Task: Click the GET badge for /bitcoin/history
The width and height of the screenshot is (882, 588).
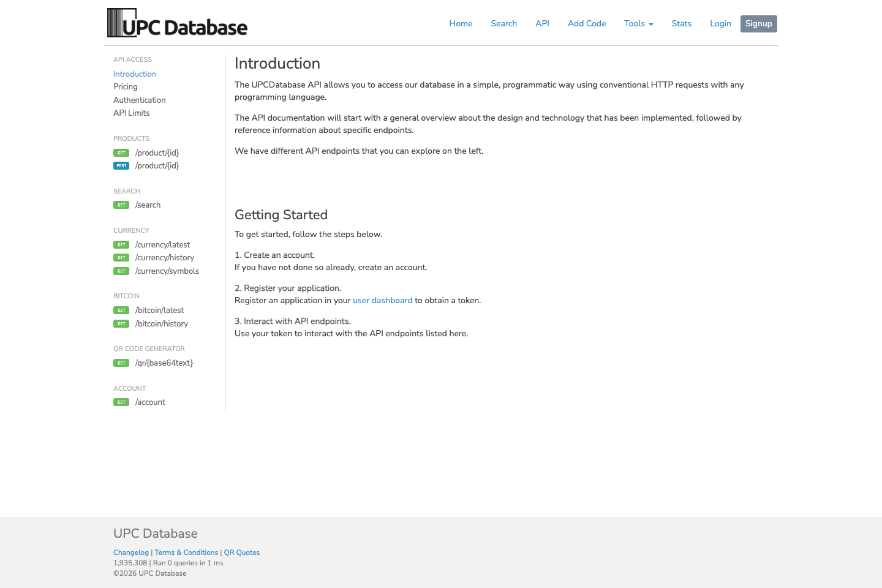Action: (x=121, y=323)
